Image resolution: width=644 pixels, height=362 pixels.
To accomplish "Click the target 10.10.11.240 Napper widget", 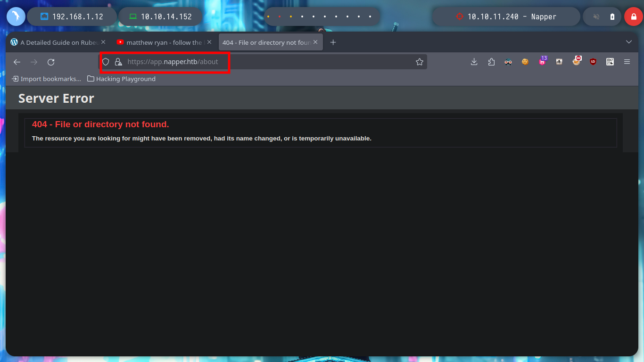I will tap(506, 16).
